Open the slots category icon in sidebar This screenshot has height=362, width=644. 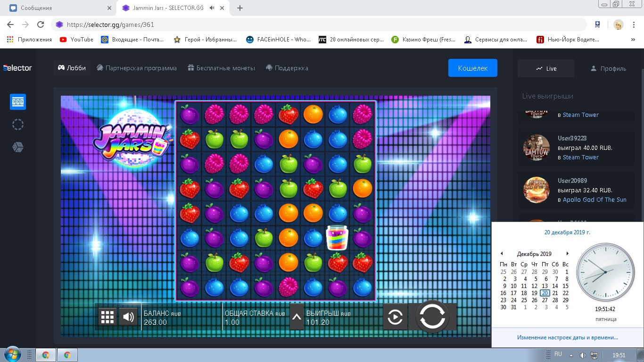point(18,102)
